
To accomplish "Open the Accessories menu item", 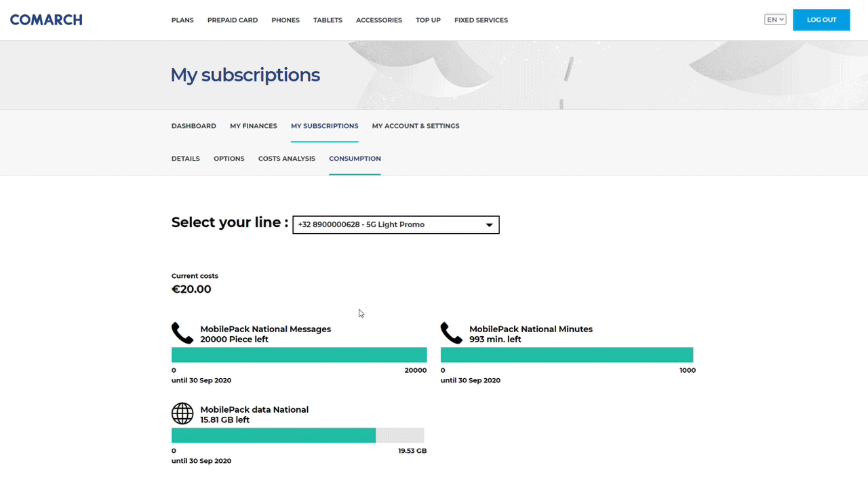I will (379, 20).
